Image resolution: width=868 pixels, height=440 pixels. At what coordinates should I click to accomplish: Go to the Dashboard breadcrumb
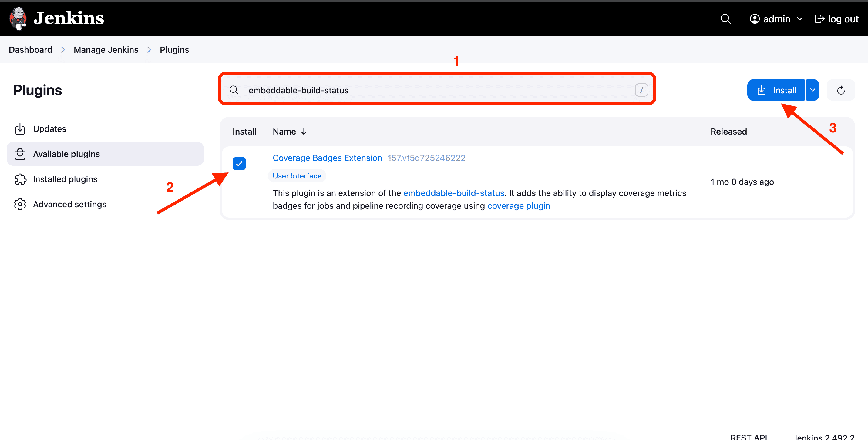(30, 50)
